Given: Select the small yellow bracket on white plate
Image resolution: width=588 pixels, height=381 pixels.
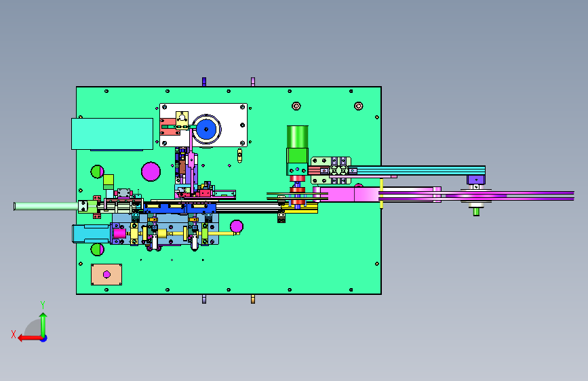Looking at the screenshot, I should coord(182,120).
